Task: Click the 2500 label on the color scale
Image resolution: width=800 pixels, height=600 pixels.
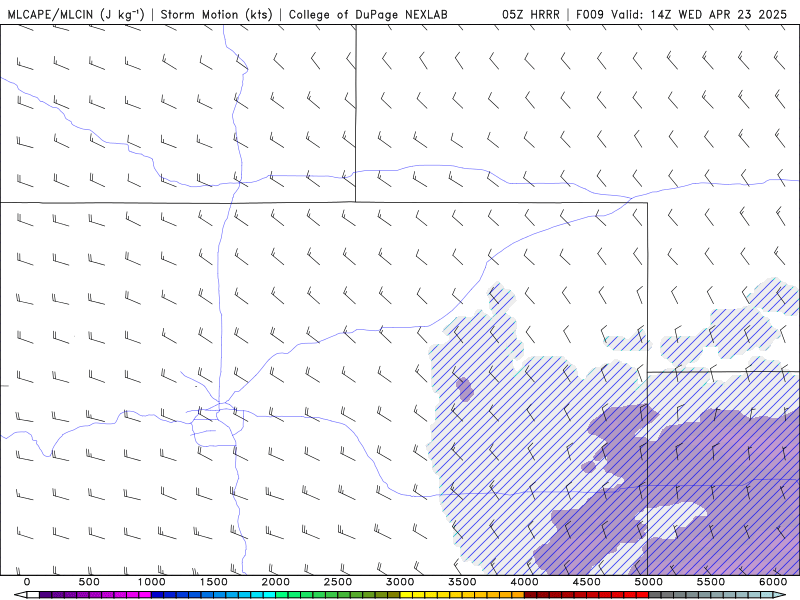Action: pyautogui.click(x=338, y=582)
